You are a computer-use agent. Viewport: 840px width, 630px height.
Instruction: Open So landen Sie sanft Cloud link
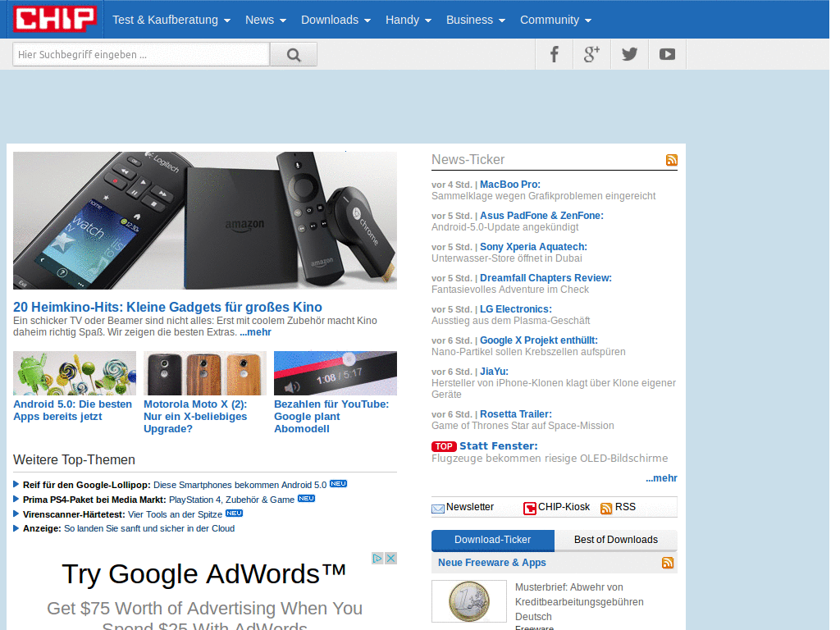[x=149, y=528]
